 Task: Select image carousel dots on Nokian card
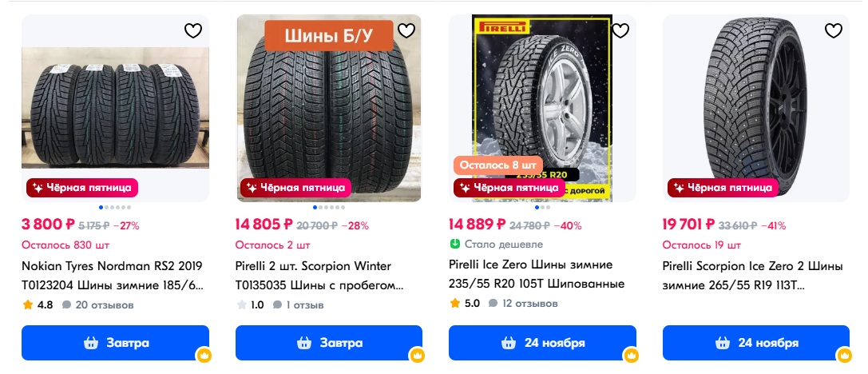click(115, 207)
